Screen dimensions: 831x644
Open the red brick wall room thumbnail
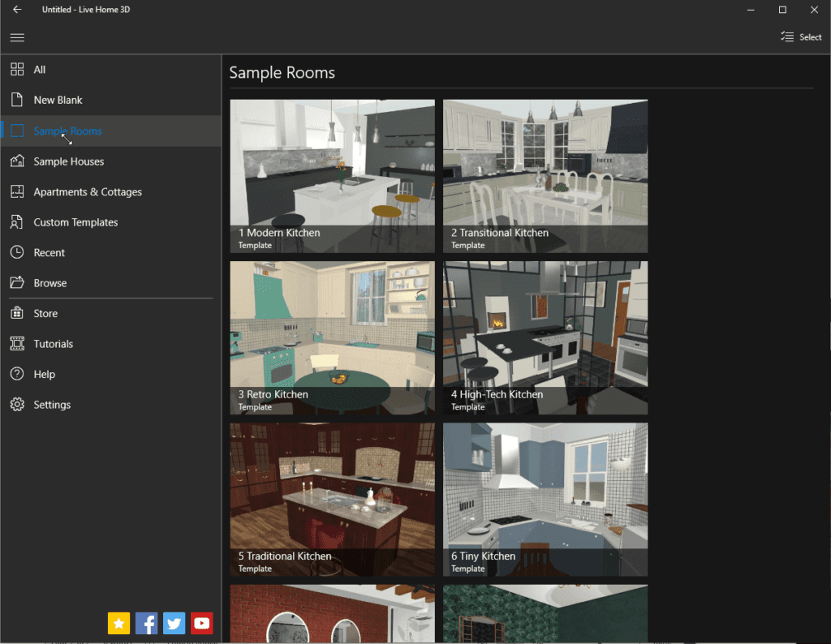pyautogui.click(x=332, y=613)
